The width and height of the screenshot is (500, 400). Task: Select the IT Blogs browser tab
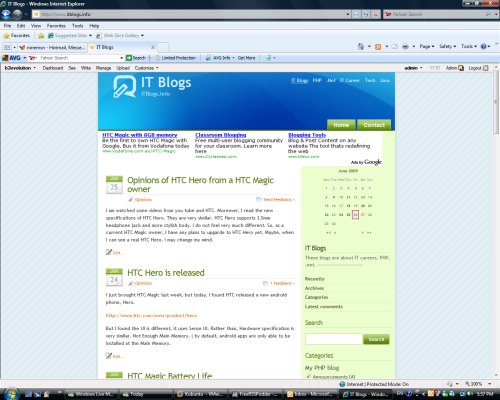[123, 47]
